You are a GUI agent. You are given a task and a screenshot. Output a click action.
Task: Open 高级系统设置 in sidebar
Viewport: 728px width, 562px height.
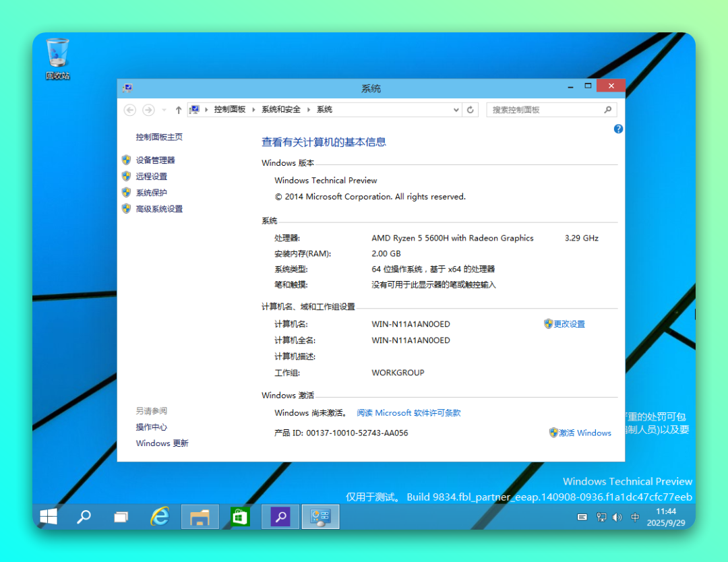(159, 209)
